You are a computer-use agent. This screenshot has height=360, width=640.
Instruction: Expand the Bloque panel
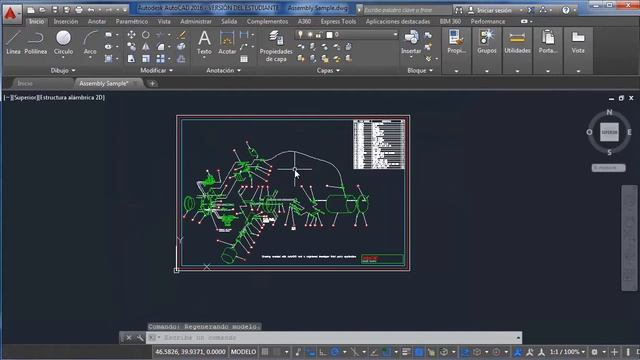click(x=420, y=71)
